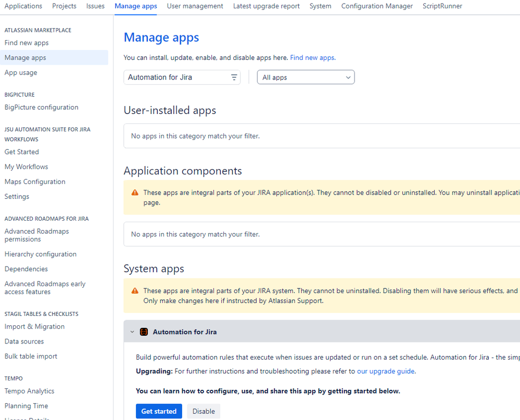Open BigPicture configuration
Screen dimensions: 520x420
pos(42,107)
